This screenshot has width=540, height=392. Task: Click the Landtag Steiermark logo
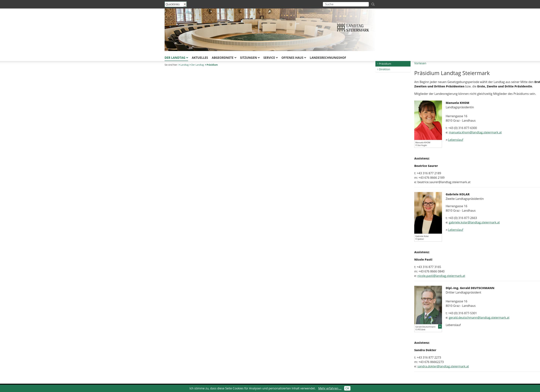click(x=353, y=27)
